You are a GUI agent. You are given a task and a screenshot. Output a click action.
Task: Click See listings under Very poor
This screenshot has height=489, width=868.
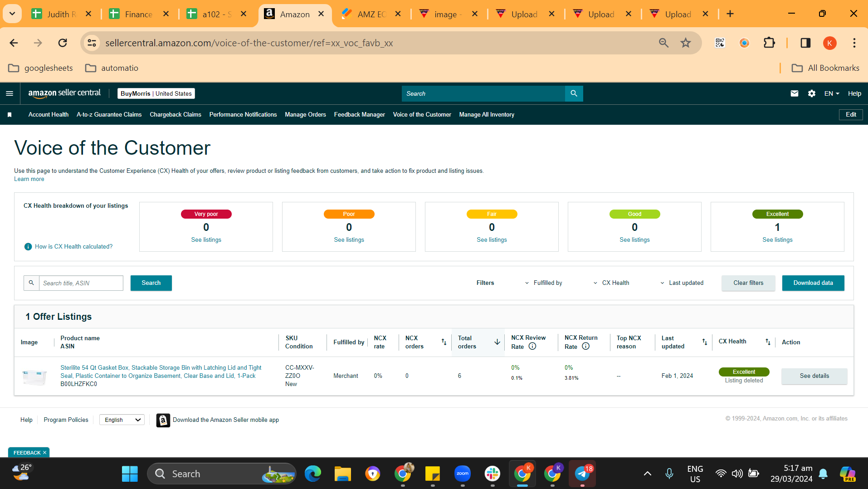pyautogui.click(x=206, y=240)
